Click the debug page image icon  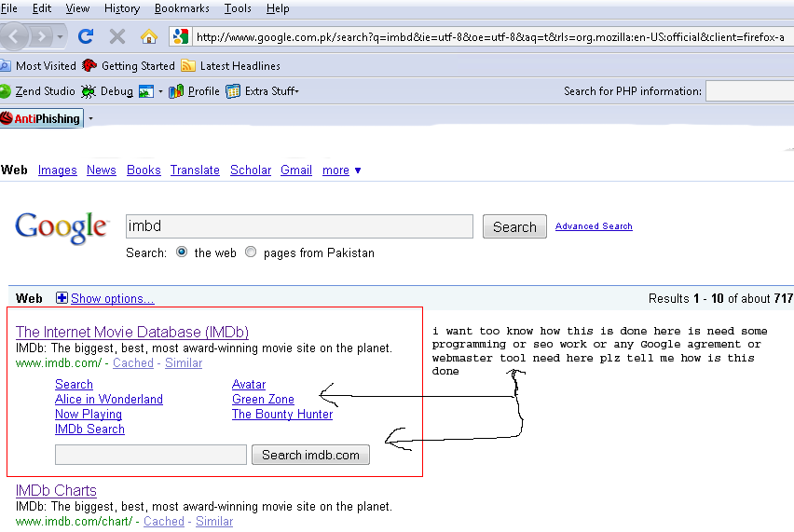tap(146, 91)
